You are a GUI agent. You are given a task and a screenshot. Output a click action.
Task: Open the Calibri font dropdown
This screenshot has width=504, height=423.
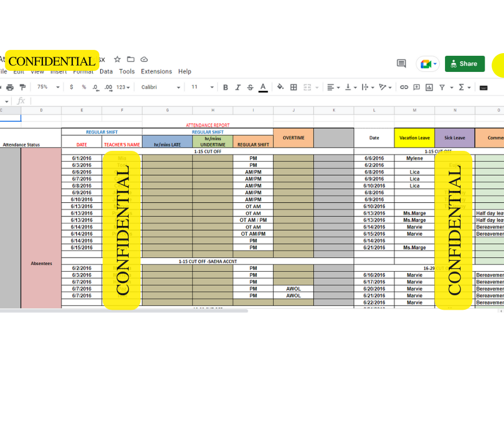161,87
